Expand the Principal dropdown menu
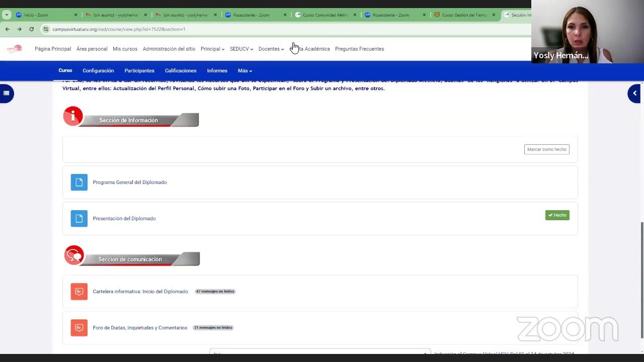The image size is (644, 362). click(x=212, y=49)
